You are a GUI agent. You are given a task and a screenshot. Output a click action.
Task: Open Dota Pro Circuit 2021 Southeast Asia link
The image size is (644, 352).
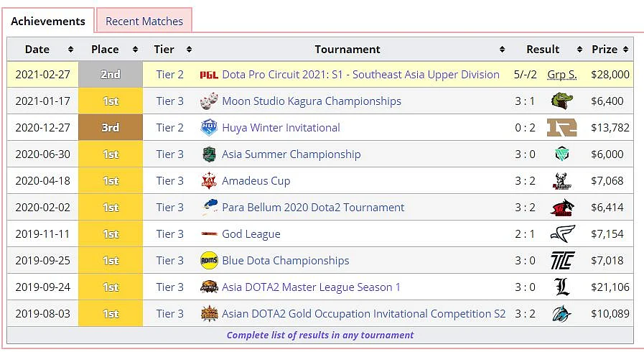360,75
